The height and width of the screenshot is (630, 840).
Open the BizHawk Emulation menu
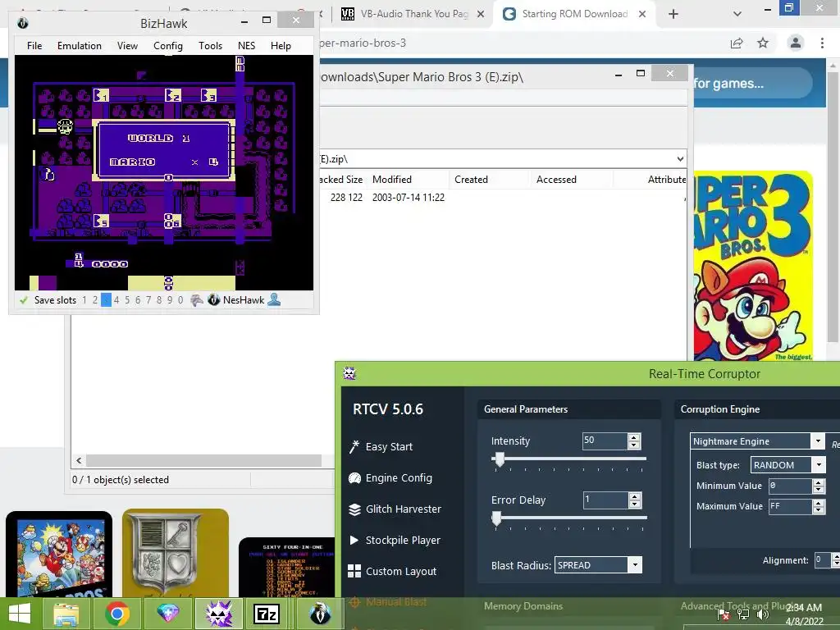tap(80, 46)
